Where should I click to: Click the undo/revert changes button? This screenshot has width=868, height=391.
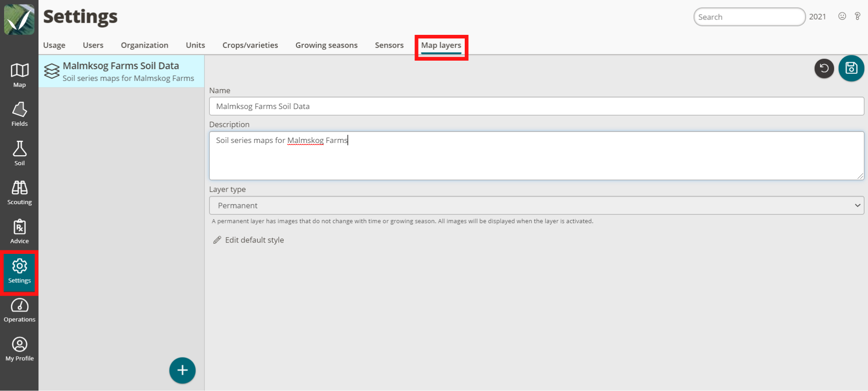click(824, 68)
